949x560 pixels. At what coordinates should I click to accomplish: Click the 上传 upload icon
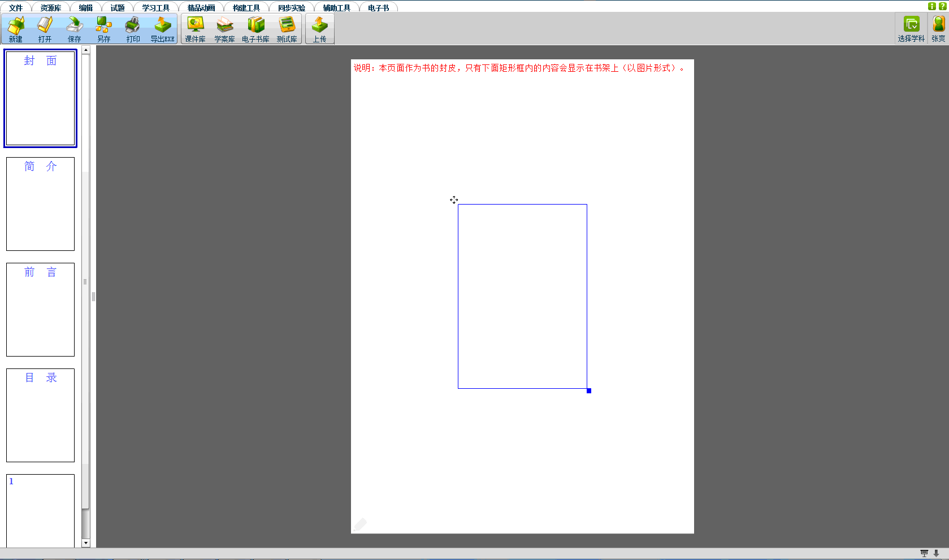[x=320, y=29]
